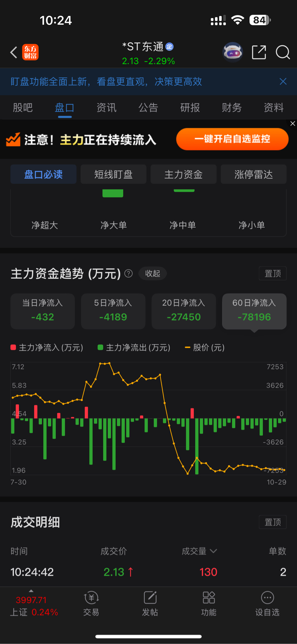Tap the 注意！主力正在持续流入 text
The height and width of the screenshot is (644, 297).
(90, 139)
